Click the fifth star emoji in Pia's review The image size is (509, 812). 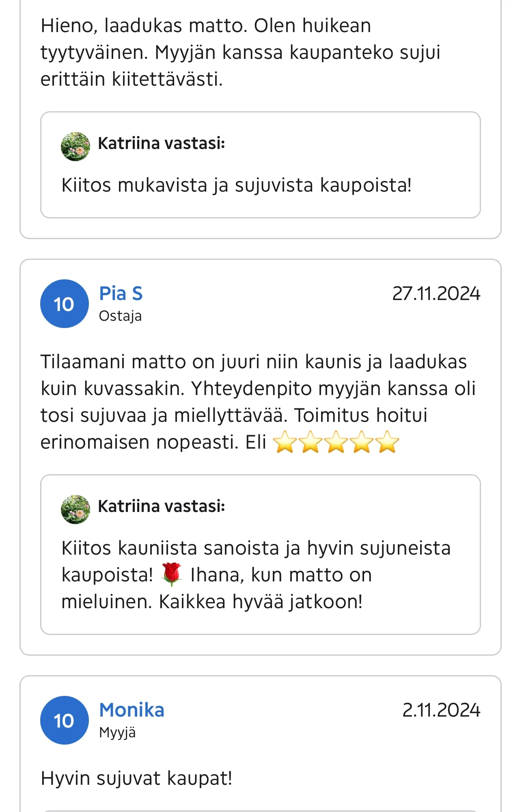click(386, 443)
